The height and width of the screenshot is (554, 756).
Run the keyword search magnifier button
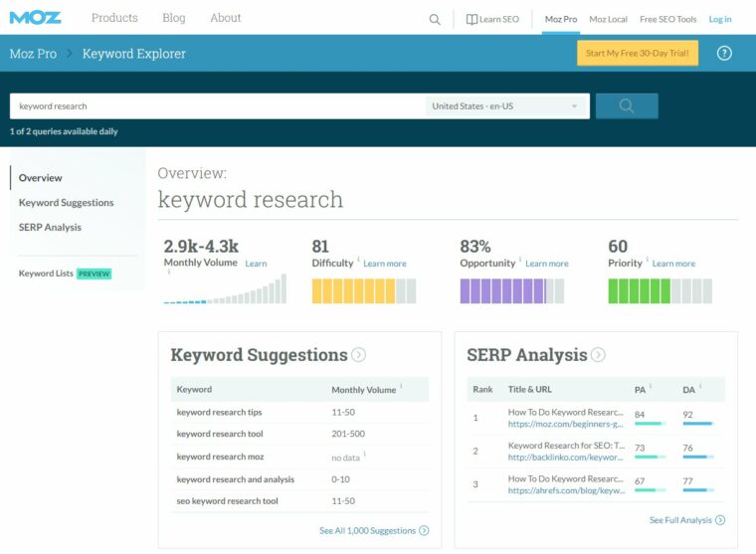[x=627, y=106]
